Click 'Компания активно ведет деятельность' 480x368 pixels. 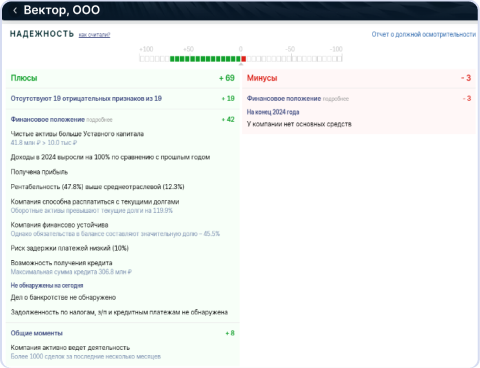(x=70, y=348)
